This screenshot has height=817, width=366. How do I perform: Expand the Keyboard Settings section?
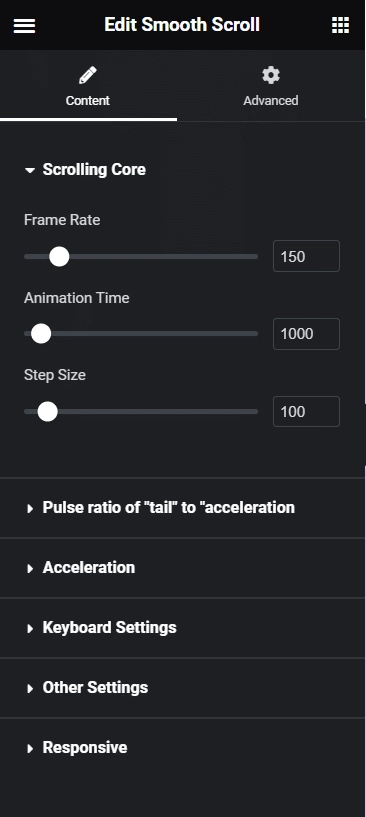click(182, 627)
